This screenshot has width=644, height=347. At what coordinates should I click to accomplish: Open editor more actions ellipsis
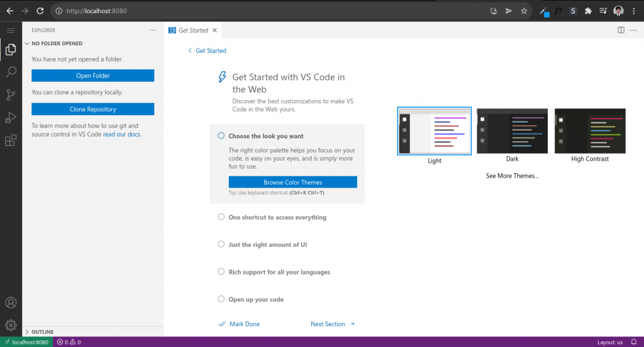coord(633,30)
